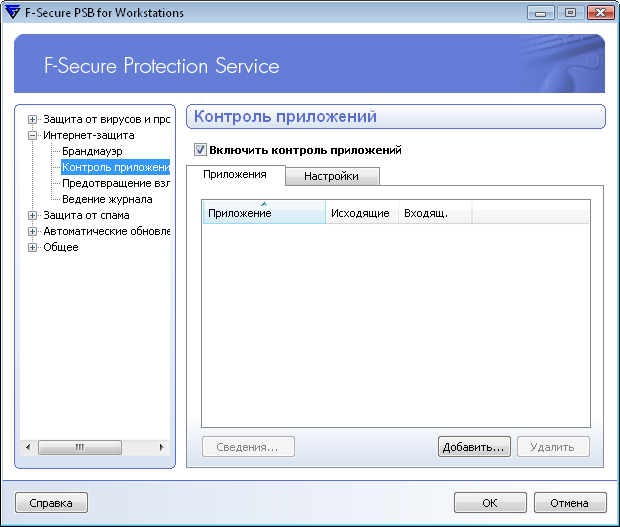Maximize the F-Secure window

[570, 13]
